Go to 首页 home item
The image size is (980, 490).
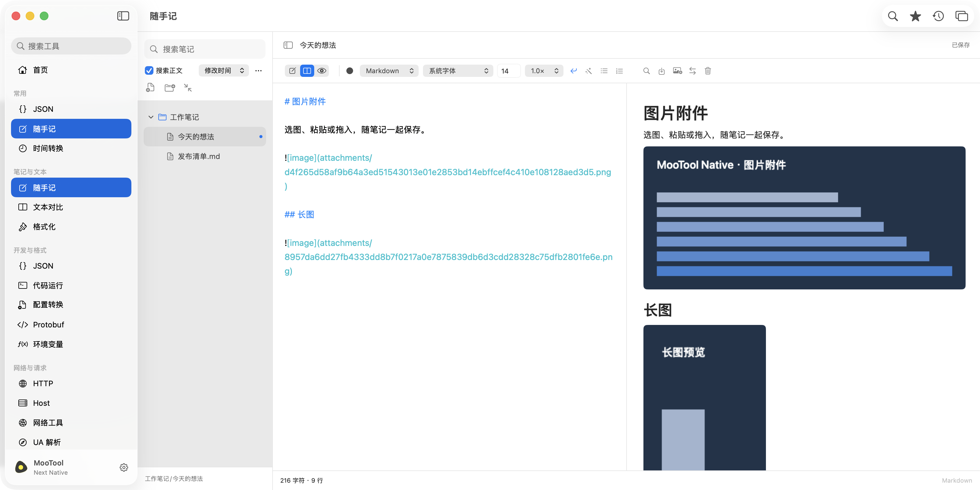click(x=71, y=70)
